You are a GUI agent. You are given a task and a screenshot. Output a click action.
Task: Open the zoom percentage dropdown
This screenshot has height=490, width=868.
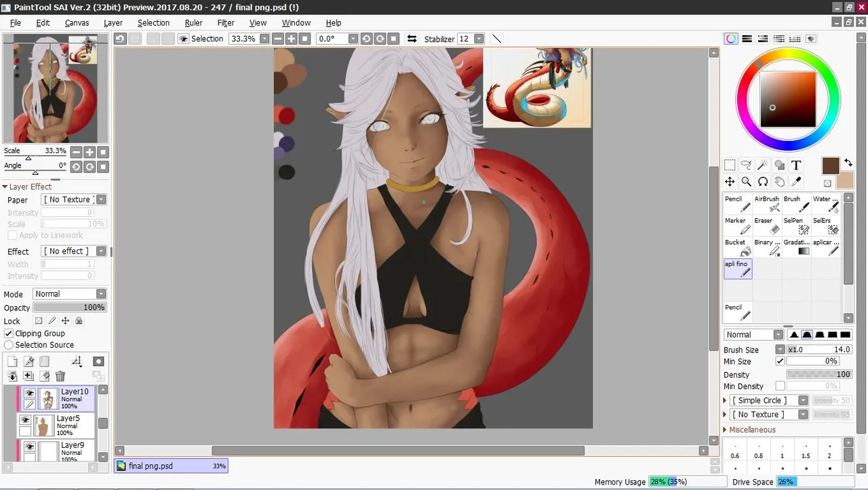pyautogui.click(x=264, y=39)
